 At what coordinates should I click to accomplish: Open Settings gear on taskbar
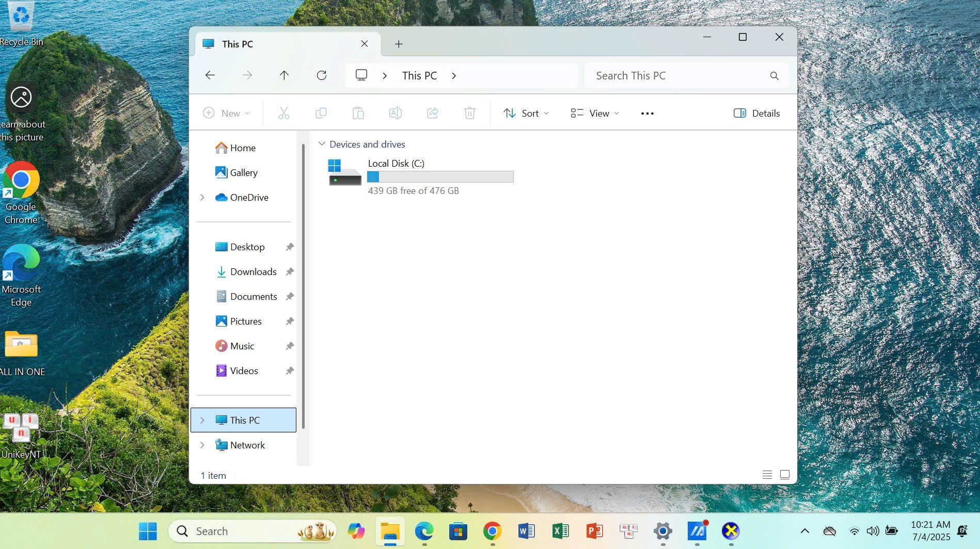(662, 531)
